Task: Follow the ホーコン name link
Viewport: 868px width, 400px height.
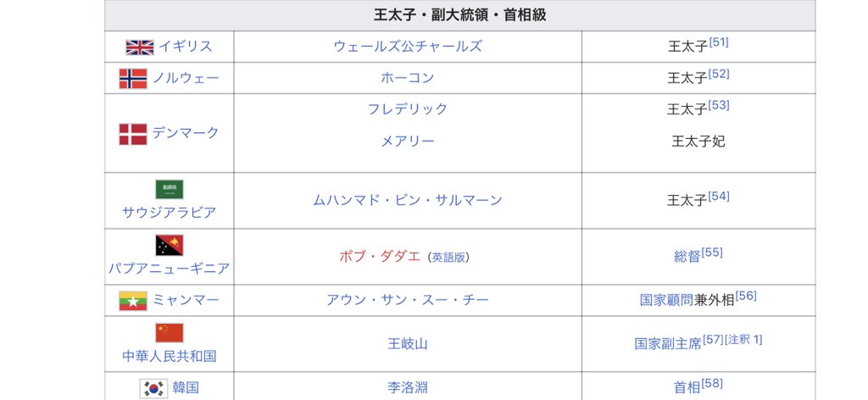Action: coord(408,78)
